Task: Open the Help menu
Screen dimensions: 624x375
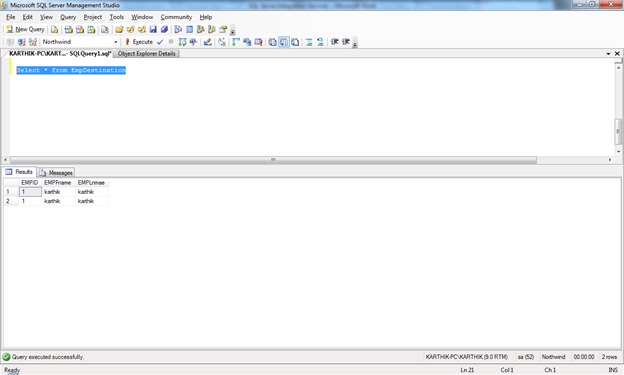Action: 206,17
